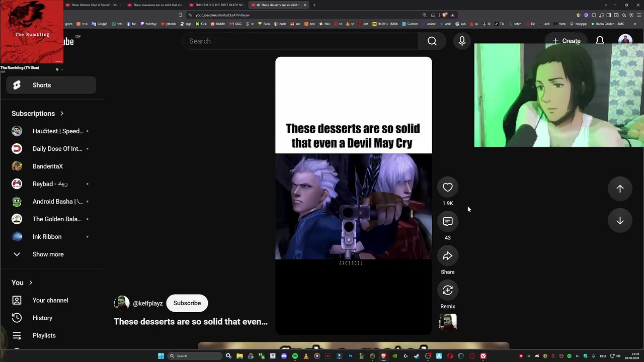Close the active desserts tab
Viewport: 644px width, 362px height.
(x=304, y=5)
